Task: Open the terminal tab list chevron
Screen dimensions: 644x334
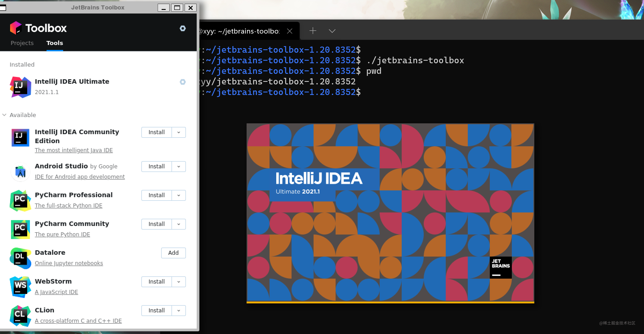Action: (x=332, y=31)
